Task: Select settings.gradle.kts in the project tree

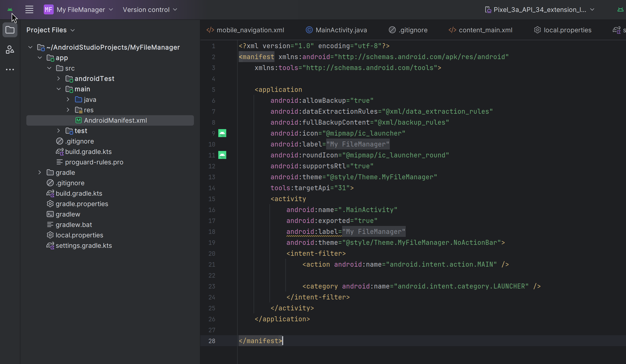Action: (84, 246)
